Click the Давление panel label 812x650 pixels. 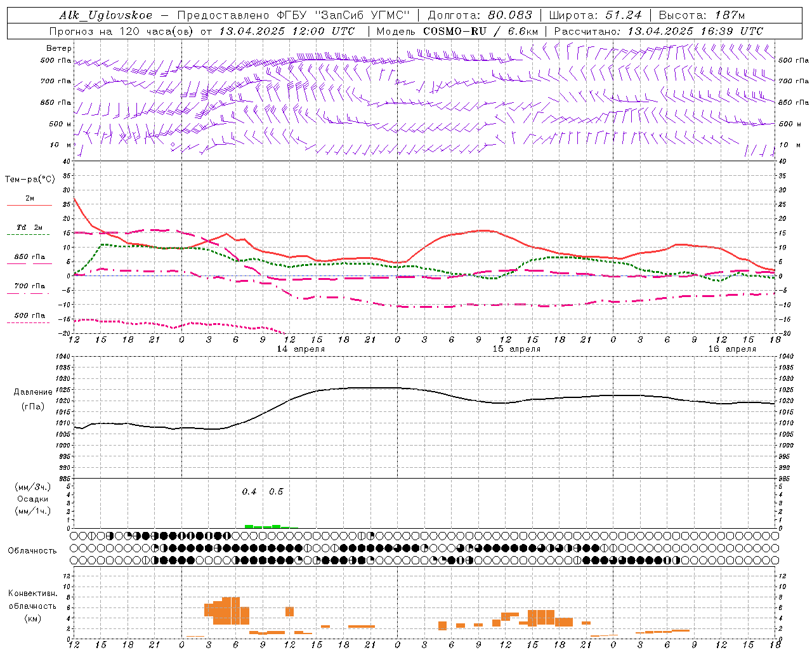[33, 392]
